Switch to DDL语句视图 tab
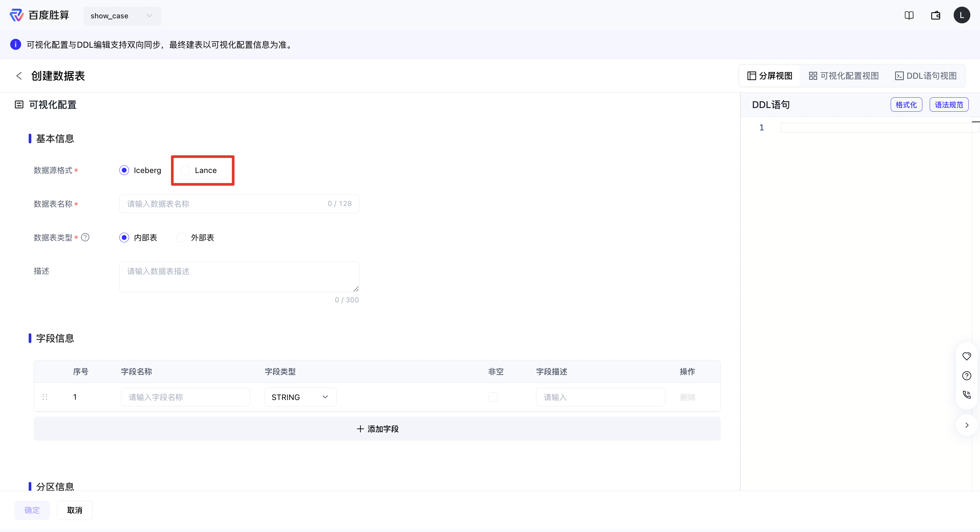Screen dimensions: 980x532 point(926,76)
